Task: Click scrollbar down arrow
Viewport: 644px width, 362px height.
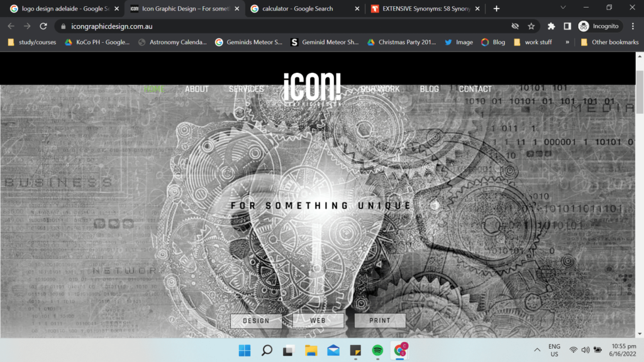Action: pyautogui.click(x=640, y=334)
